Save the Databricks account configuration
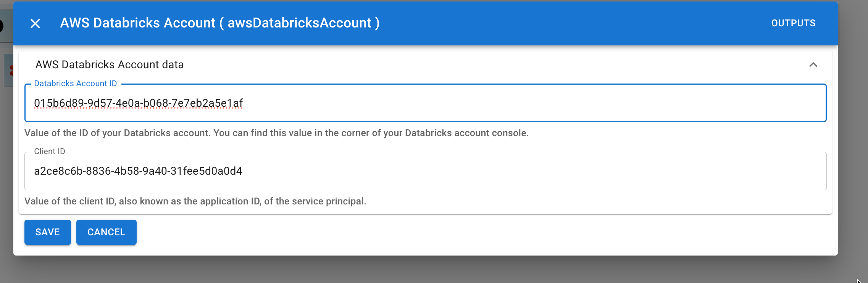 click(x=47, y=232)
